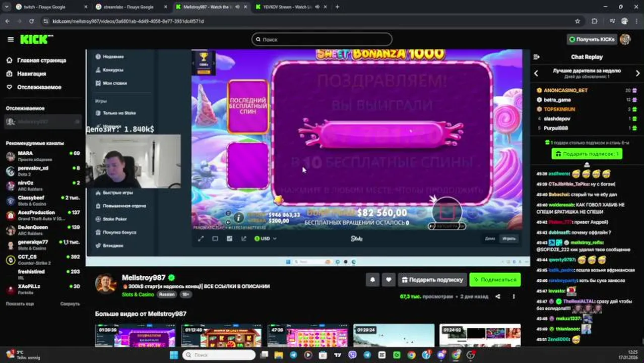Open Discord from the taskbar

coord(442,355)
